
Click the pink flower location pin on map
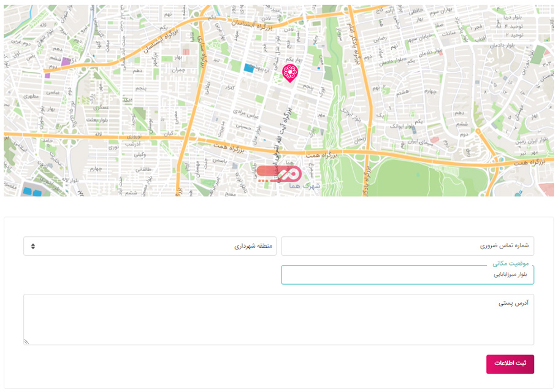pyautogui.click(x=289, y=72)
